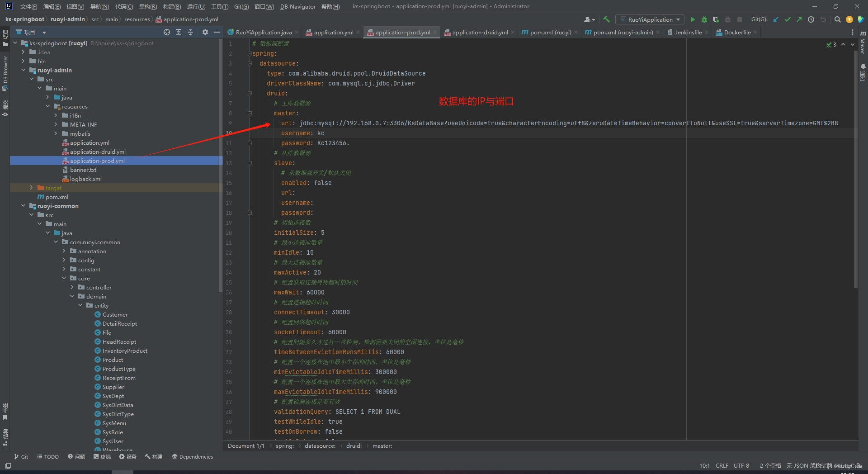Open the notifications bell panel

tap(863, 72)
